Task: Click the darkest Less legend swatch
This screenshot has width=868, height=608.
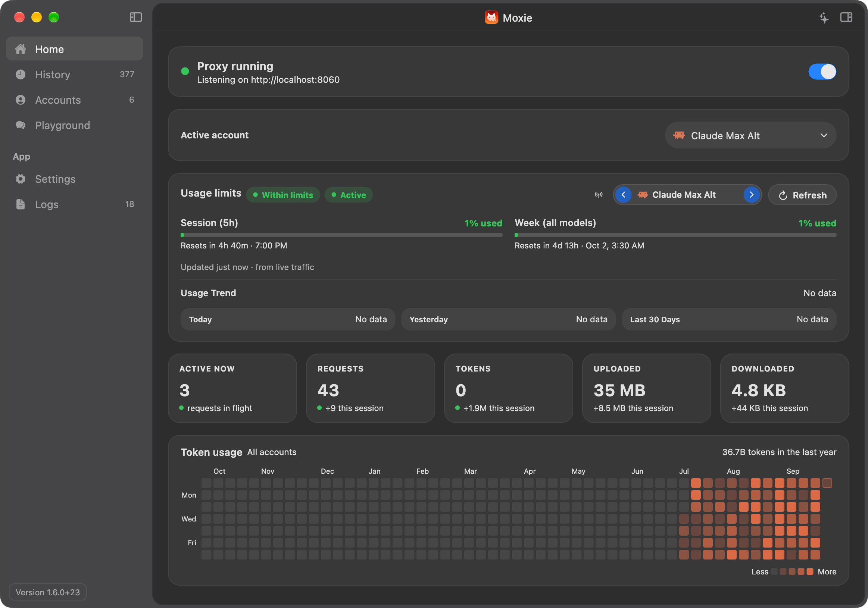Action: 774,571
